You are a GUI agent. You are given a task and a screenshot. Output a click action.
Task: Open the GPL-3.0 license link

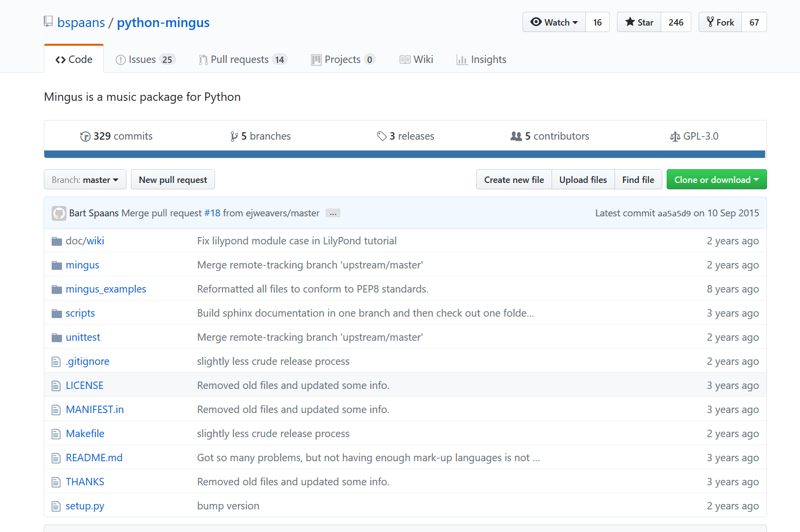(694, 136)
